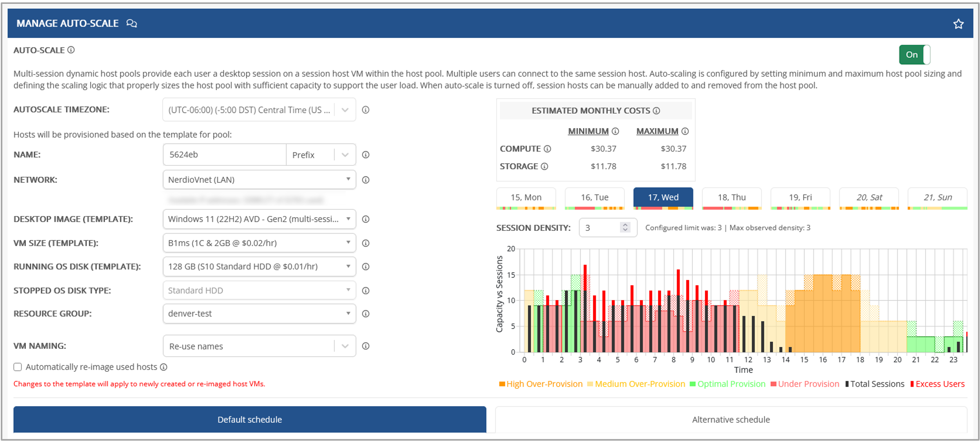Switch to Alternative schedule tab
This screenshot has width=980, height=441.
731,419
